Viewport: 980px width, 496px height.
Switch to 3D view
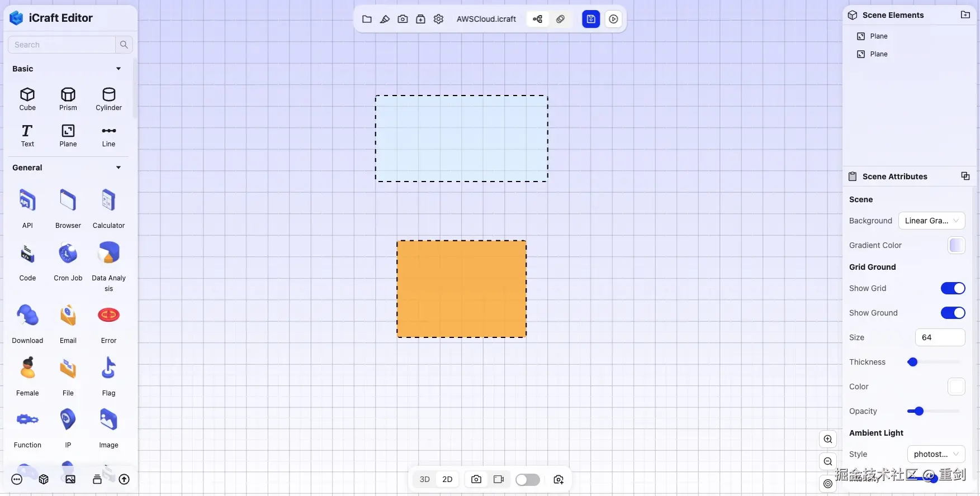[x=425, y=479]
